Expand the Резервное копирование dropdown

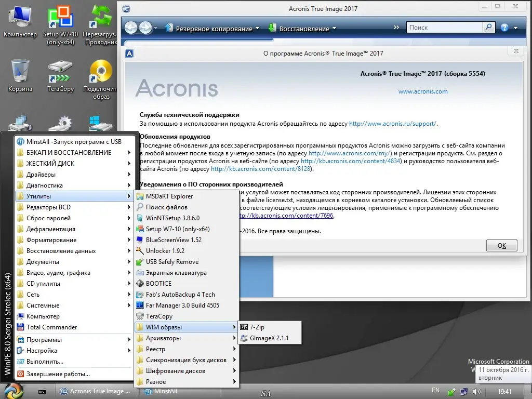coord(212,29)
